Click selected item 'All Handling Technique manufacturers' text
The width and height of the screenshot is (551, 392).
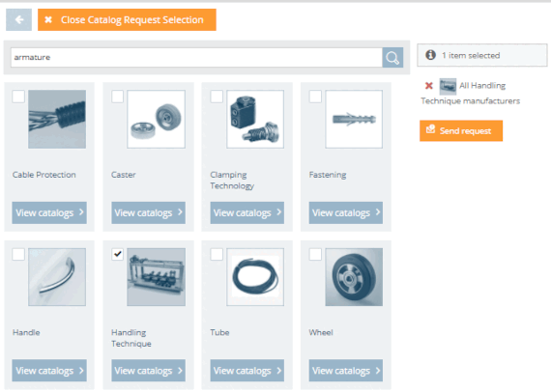(x=471, y=94)
